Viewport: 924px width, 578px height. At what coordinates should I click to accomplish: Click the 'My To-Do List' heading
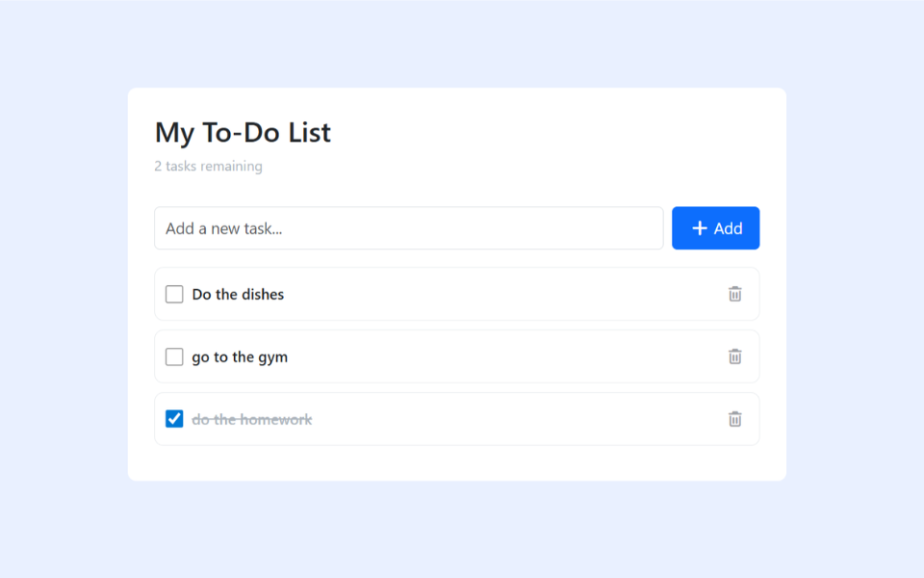243,132
